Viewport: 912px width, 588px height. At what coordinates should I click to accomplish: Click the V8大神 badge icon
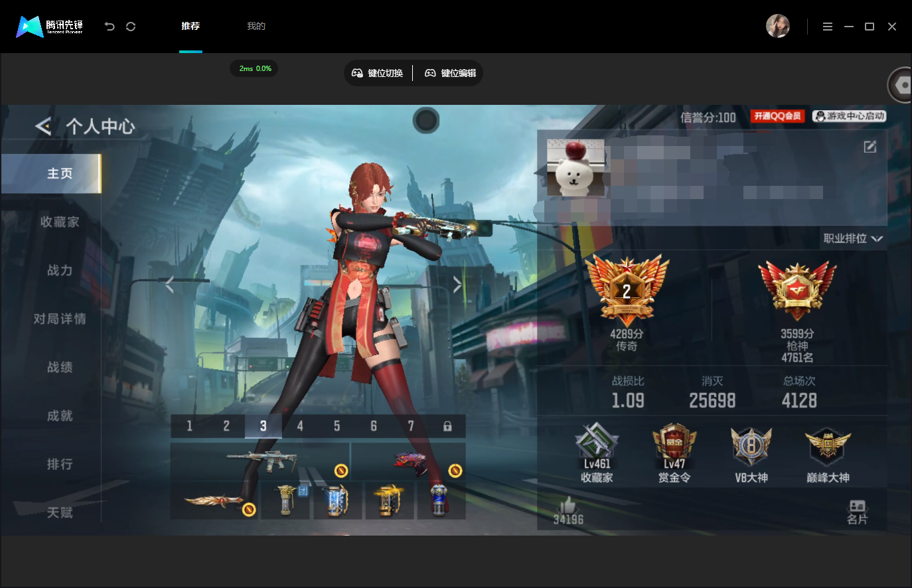click(751, 447)
